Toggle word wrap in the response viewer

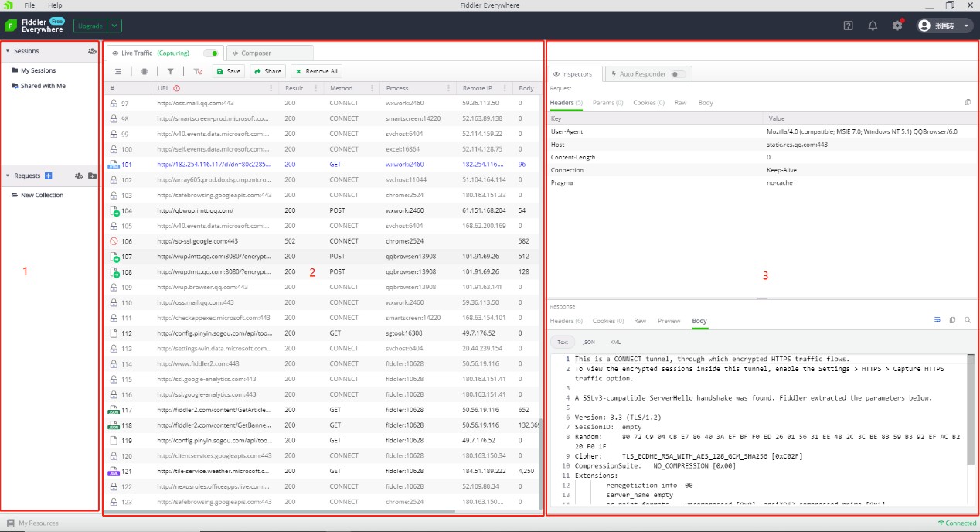tap(937, 319)
